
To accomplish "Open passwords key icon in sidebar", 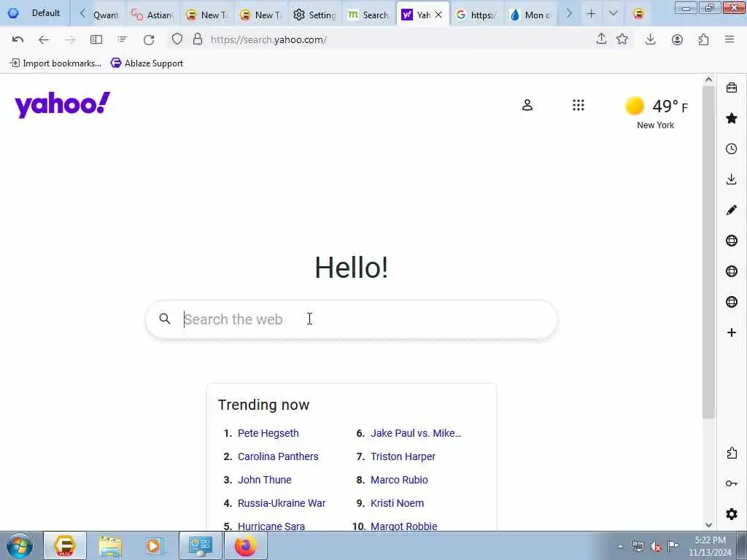I will tap(732, 483).
